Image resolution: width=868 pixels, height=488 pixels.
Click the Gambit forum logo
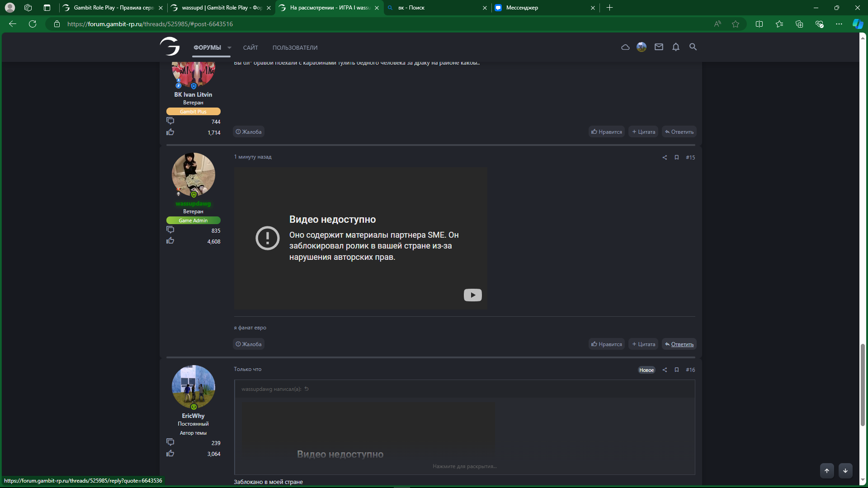(170, 47)
